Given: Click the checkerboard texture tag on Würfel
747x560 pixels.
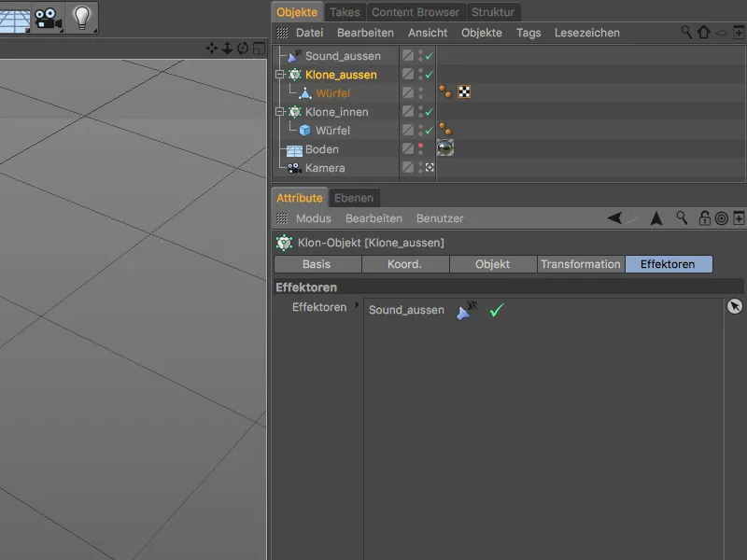Looking at the screenshot, I should click(464, 91).
